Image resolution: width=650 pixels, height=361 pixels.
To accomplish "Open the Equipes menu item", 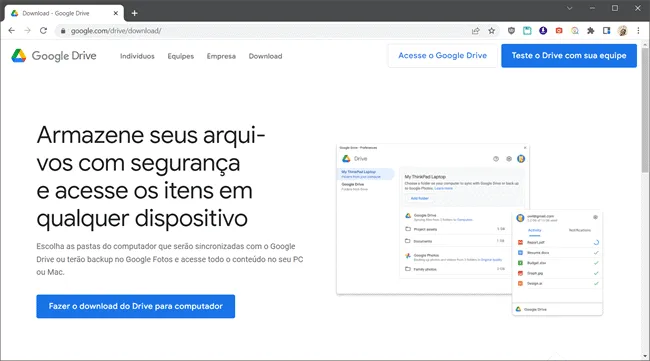I will click(181, 56).
